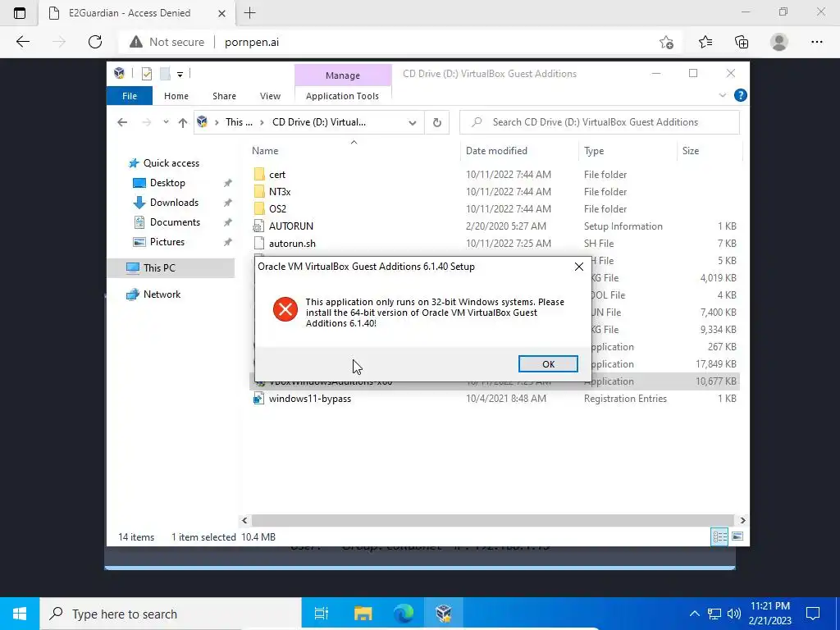Reload the pornpen.ai page

pos(95,42)
